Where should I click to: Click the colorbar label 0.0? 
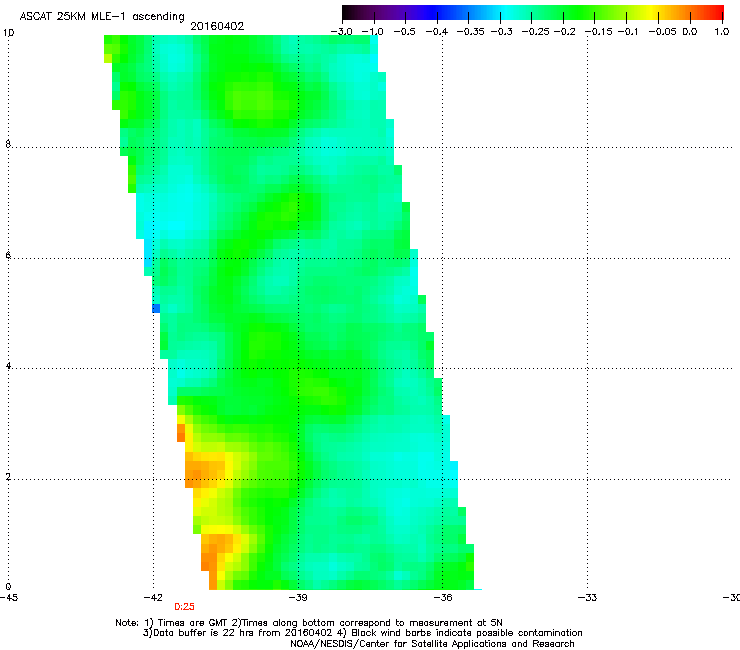tap(690, 32)
